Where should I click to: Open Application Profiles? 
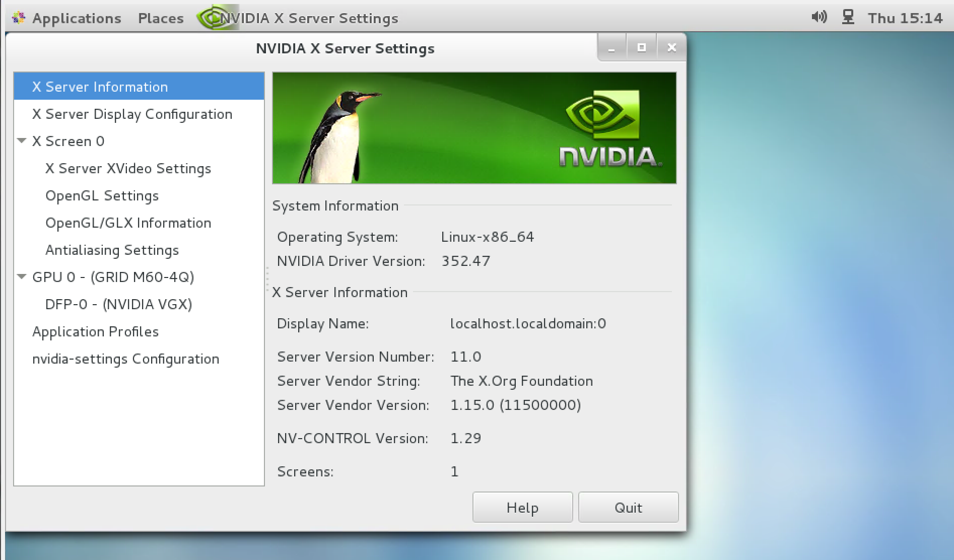(x=95, y=331)
